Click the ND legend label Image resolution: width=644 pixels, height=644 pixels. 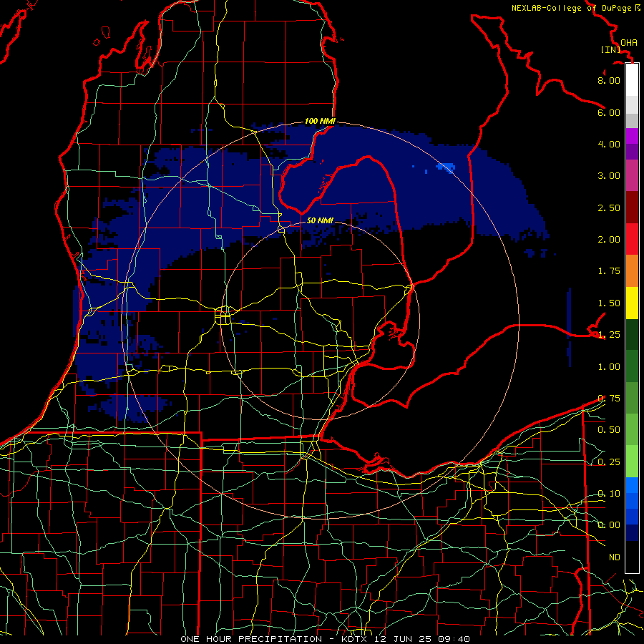[x=615, y=557]
